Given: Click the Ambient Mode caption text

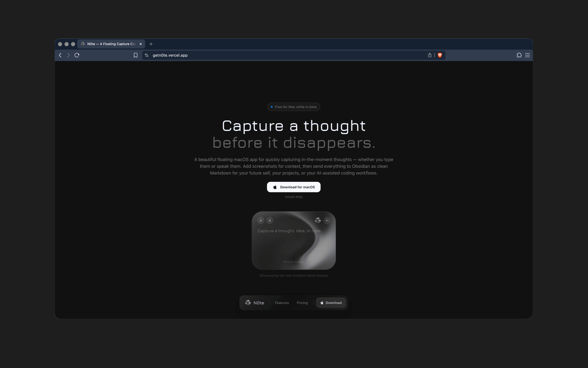Looking at the screenshot, I should 294,276.
